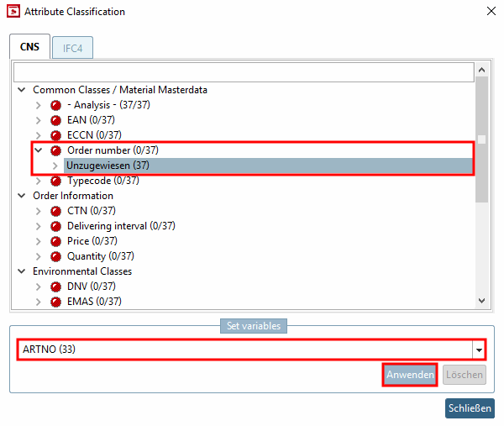Screen dimensions: 504x426
Task: Click the red icon next to CTN
Action: click(x=56, y=211)
